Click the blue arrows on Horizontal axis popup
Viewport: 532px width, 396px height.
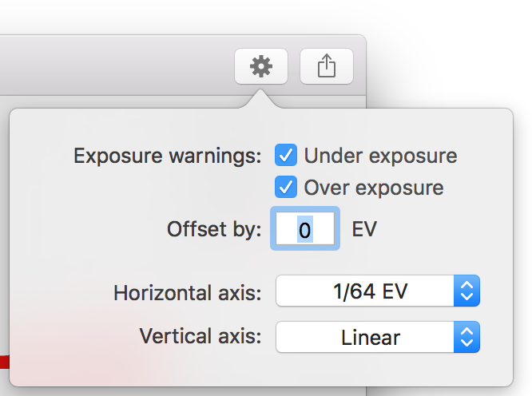click(466, 291)
